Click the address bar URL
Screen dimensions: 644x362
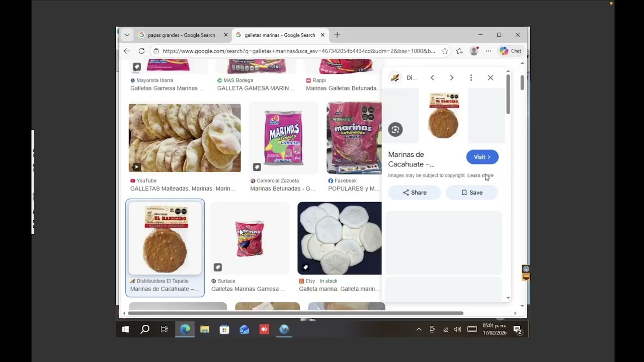[298, 51]
